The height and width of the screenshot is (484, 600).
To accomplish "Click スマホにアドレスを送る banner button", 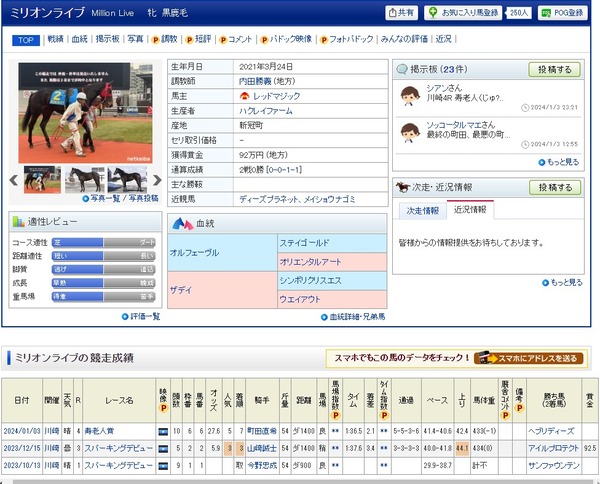I will point(528,358).
